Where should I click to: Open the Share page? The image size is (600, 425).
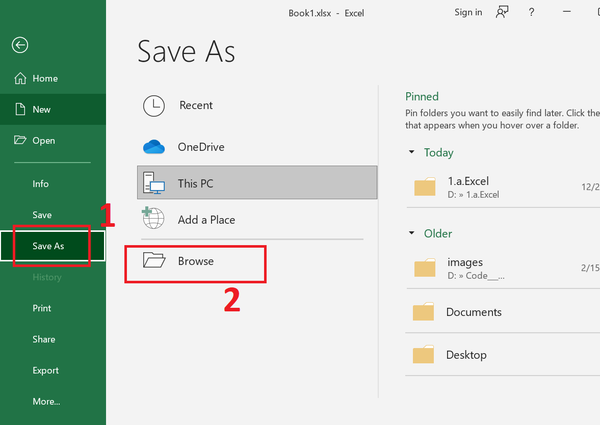53,339
